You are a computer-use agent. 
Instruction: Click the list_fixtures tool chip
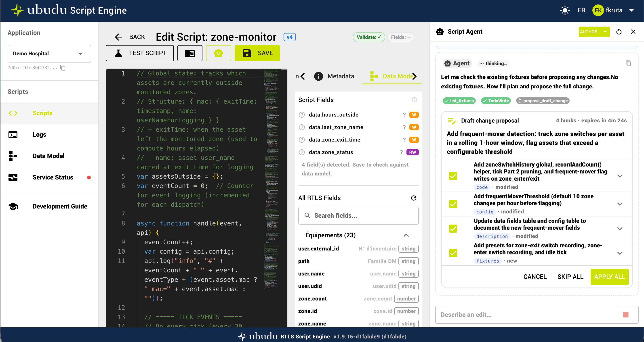pos(459,101)
